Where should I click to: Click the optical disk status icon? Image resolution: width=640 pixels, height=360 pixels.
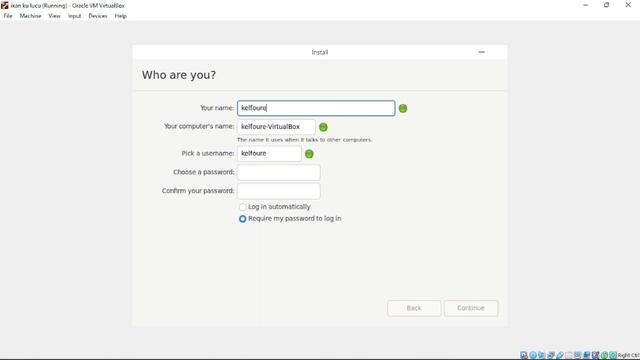533,355
